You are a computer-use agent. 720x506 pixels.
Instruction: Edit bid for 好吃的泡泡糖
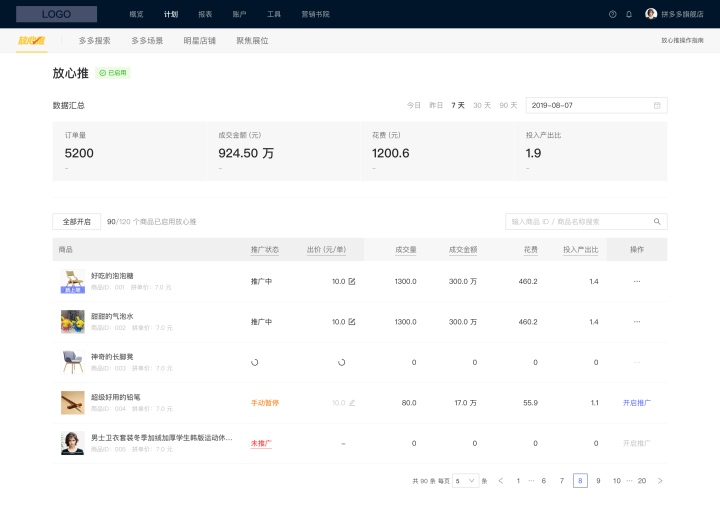point(352,281)
